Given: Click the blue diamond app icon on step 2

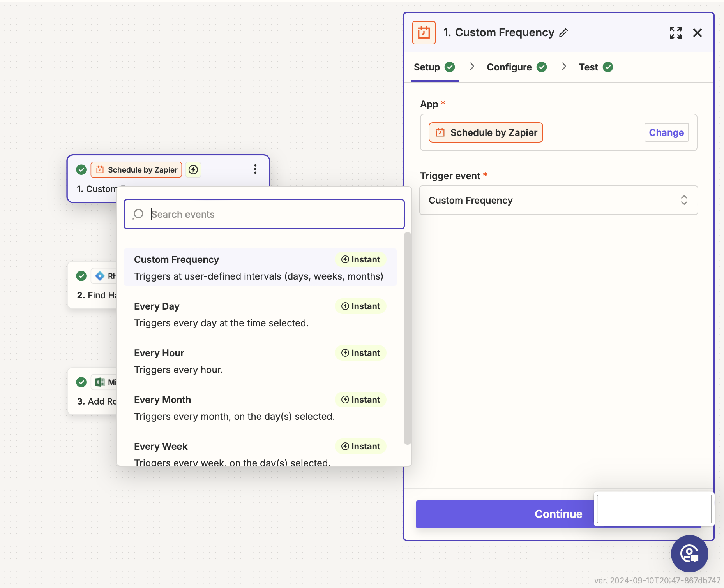Looking at the screenshot, I should (x=100, y=276).
